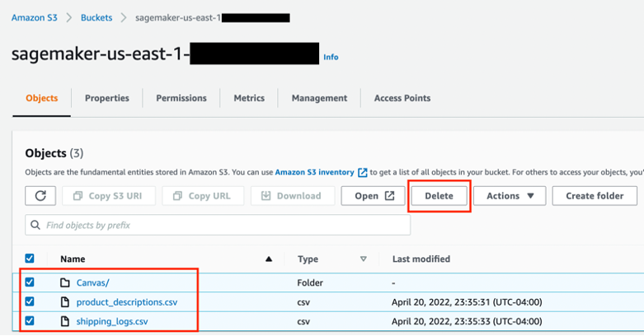Sort by Type column arrow
This screenshot has width=644, height=336.
363,259
